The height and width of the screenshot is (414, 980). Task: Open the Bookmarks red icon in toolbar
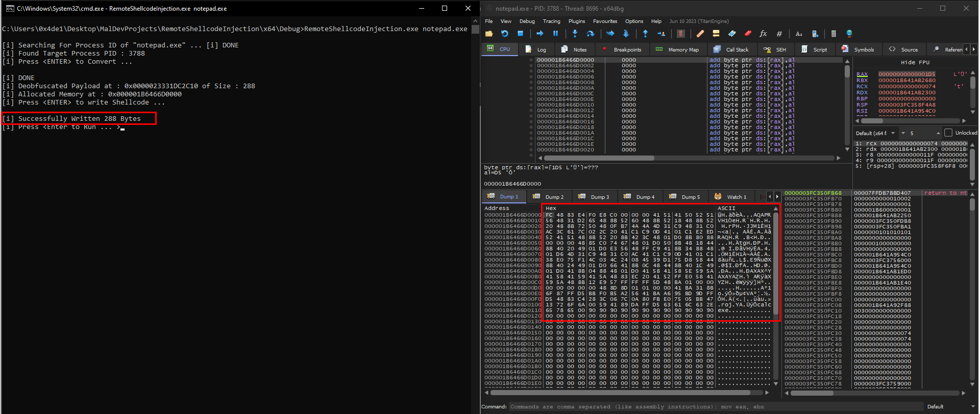coord(748,34)
